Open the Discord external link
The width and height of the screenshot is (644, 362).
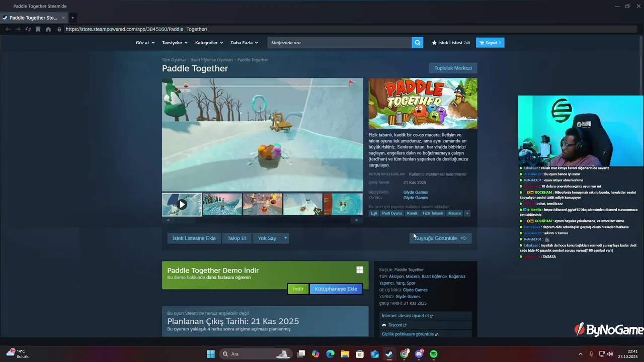point(426,325)
